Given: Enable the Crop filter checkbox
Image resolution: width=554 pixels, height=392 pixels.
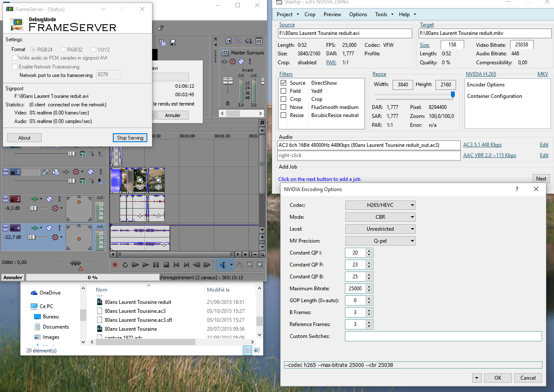Looking at the screenshot, I should [284, 99].
